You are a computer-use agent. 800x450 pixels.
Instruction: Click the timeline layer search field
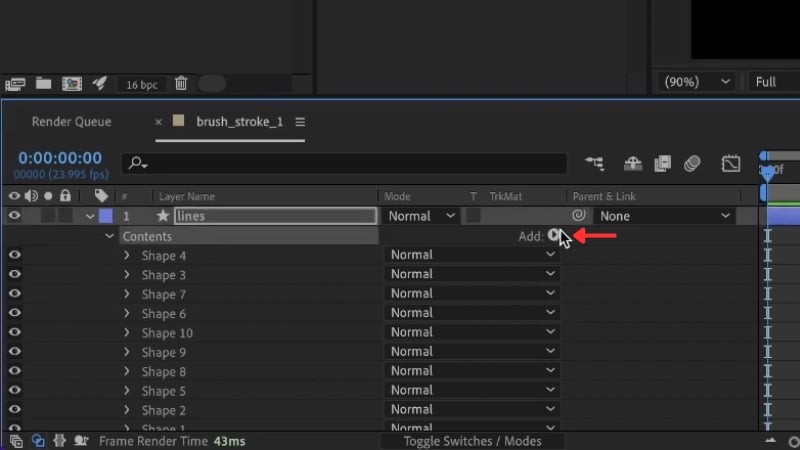(344, 163)
